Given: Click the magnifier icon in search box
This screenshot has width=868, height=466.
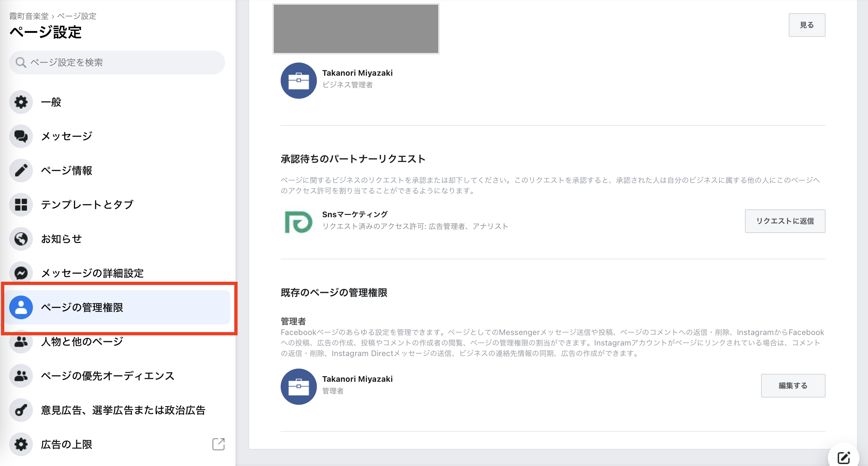Looking at the screenshot, I should [21, 62].
